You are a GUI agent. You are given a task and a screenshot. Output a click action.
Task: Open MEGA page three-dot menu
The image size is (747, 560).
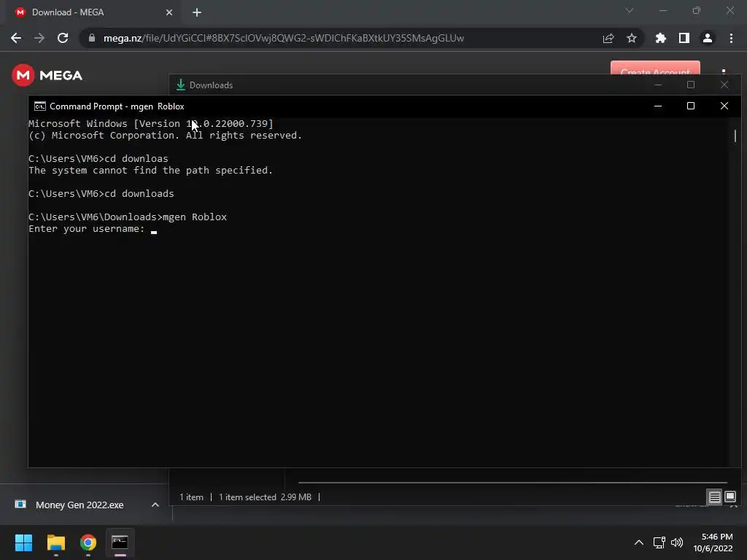724,71
